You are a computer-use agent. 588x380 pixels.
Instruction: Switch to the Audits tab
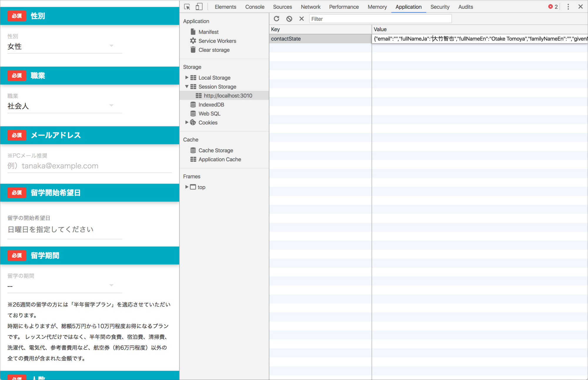(465, 7)
